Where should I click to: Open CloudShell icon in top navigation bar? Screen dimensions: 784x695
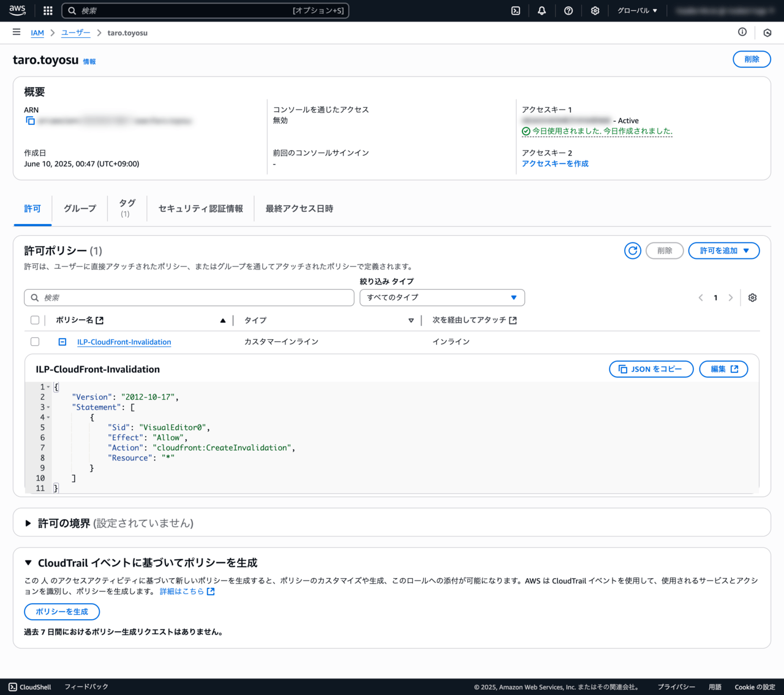[516, 10]
